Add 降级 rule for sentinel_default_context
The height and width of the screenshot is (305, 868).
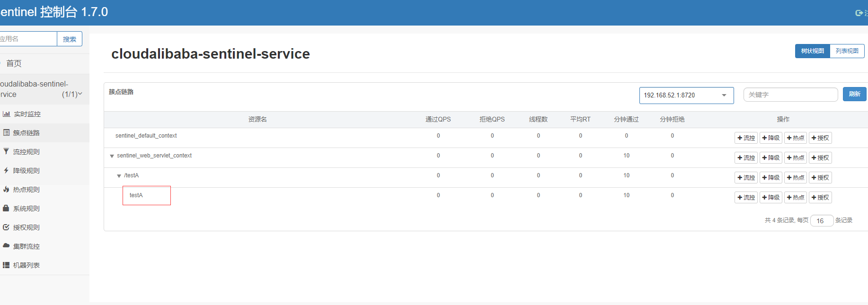click(771, 138)
